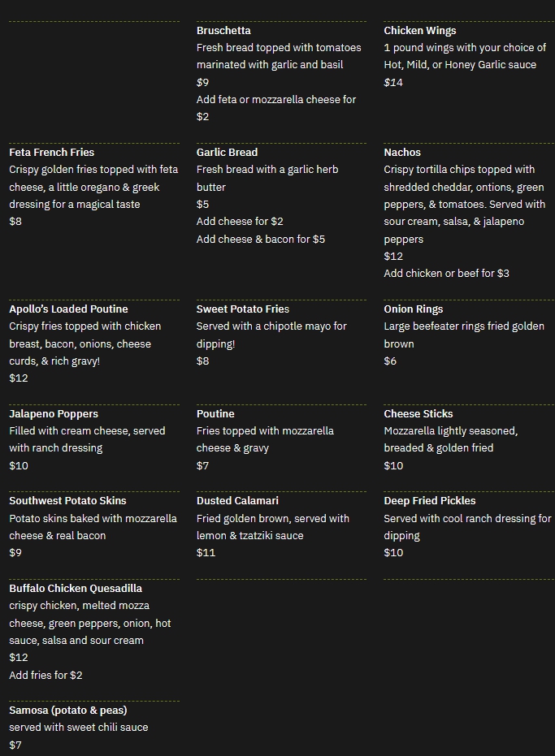Select the Onion Rings heading
The width and height of the screenshot is (555, 756).
click(414, 309)
